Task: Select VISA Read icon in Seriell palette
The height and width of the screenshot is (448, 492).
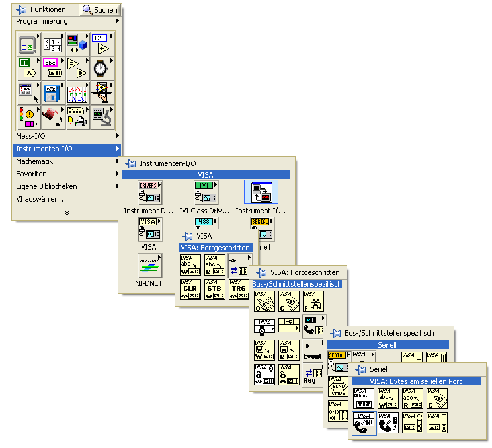Action: click(x=413, y=398)
